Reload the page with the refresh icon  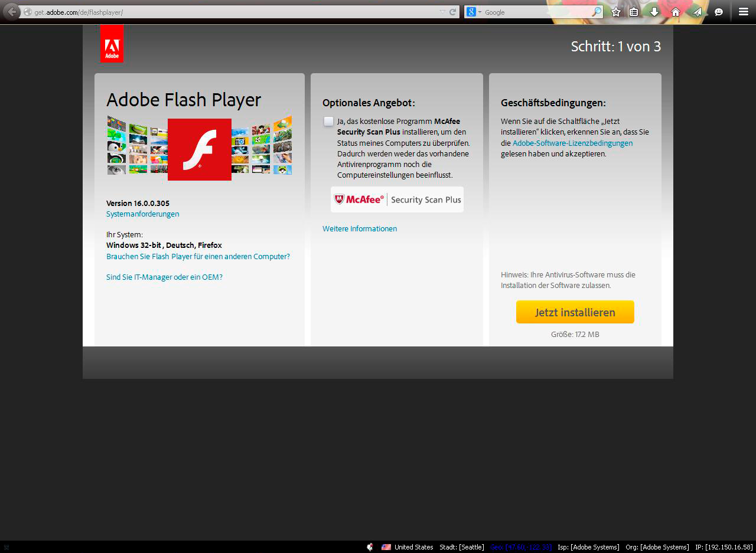point(453,12)
